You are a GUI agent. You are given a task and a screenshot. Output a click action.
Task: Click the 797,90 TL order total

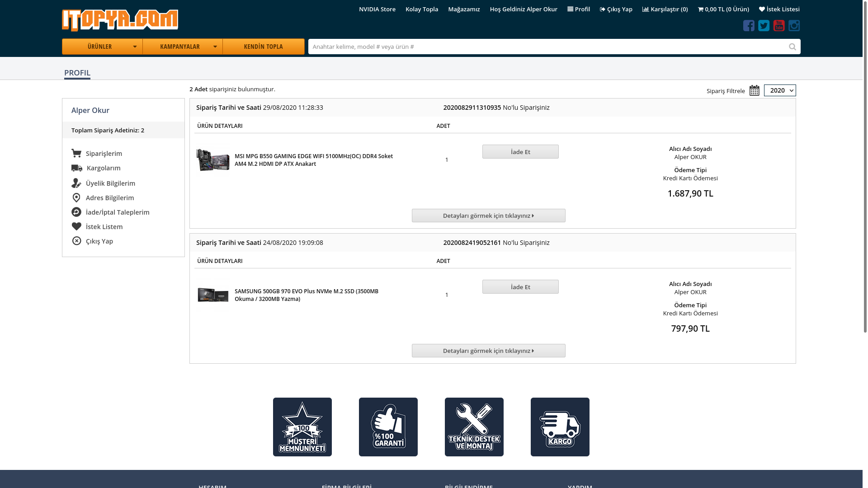point(690,328)
